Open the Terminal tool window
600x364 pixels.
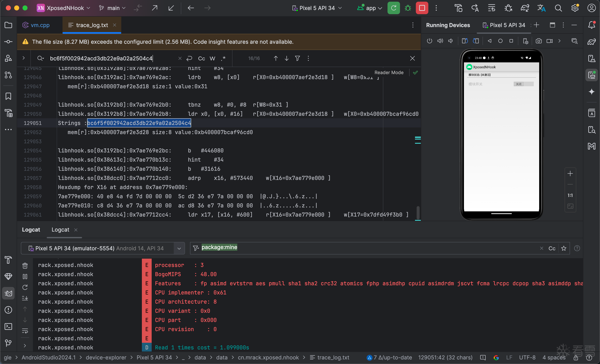[8, 326]
